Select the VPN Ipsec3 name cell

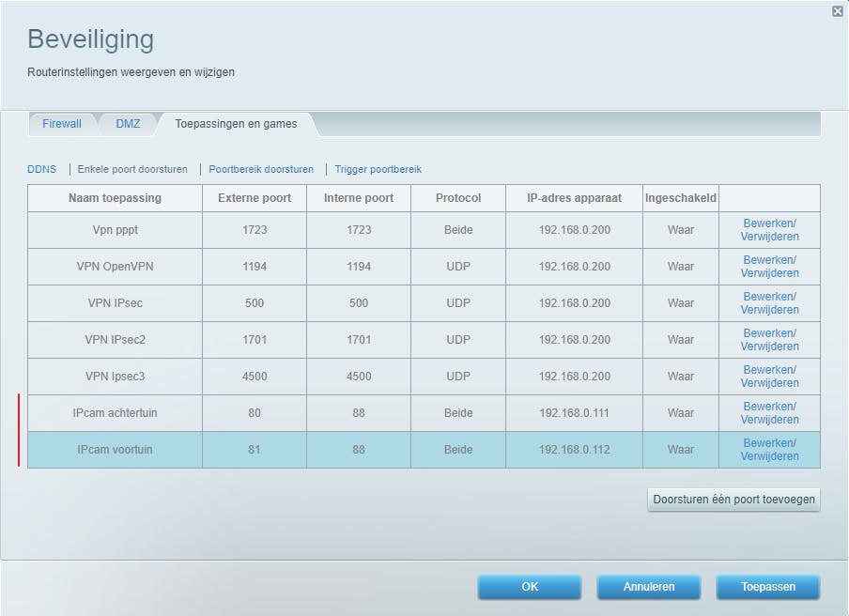[x=115, y=377]
